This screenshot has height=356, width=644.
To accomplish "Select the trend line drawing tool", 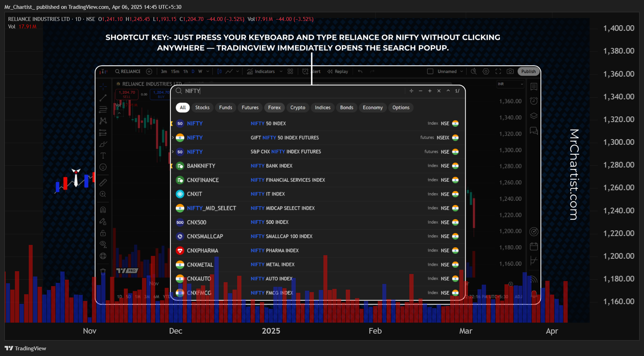I will (103, 98).
